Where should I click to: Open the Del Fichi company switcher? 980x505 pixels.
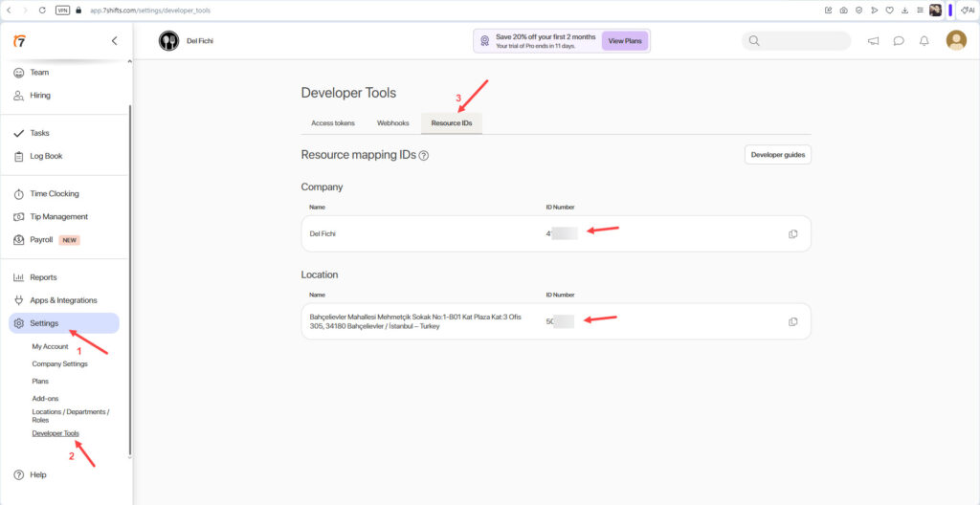pos(185,41)
